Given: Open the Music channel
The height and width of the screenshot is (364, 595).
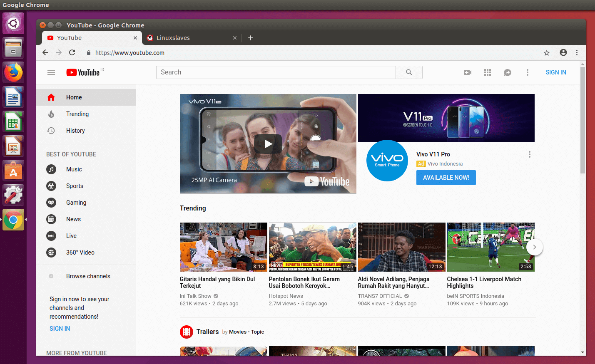Looking at the screenshot, I should click(x=86, y=169).
